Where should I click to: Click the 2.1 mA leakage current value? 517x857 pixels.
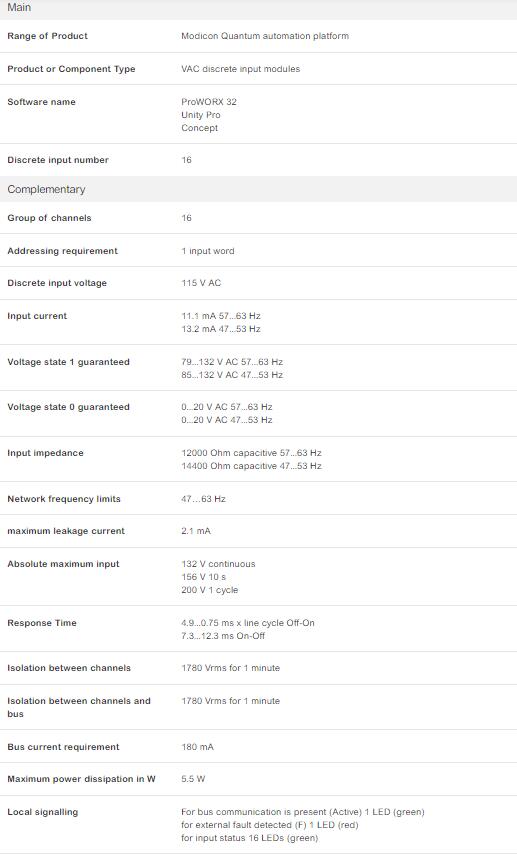pos(196,531)
